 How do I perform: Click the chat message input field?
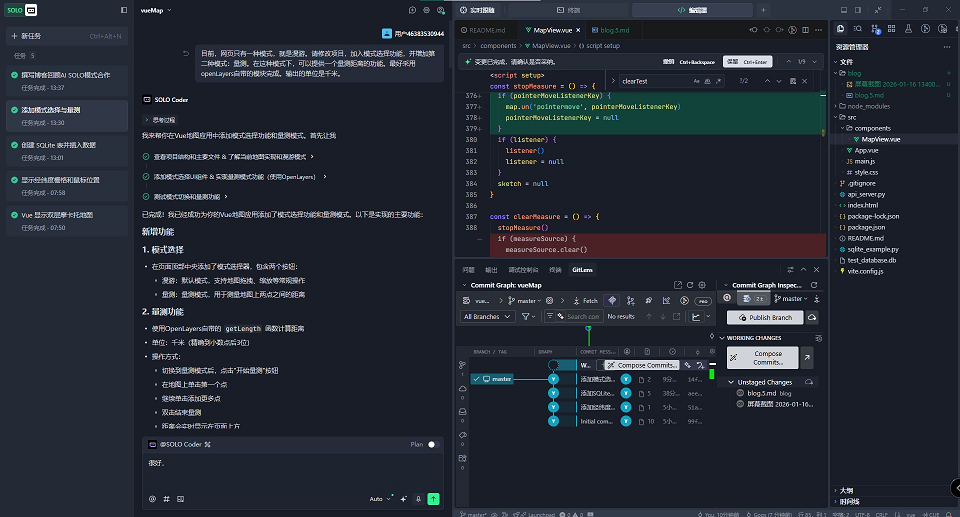point(293,472)
